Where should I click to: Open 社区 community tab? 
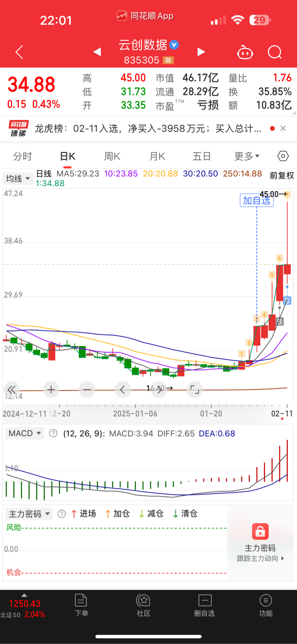point(143,605)
